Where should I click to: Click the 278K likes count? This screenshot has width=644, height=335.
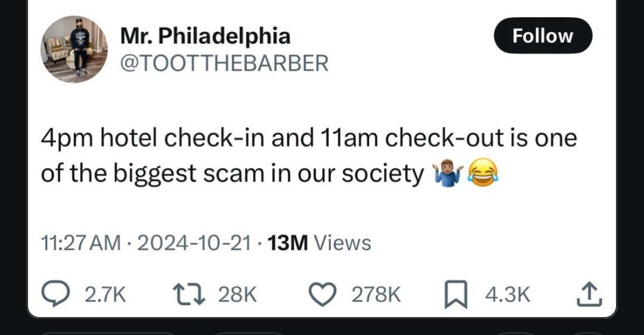(377, 294)
